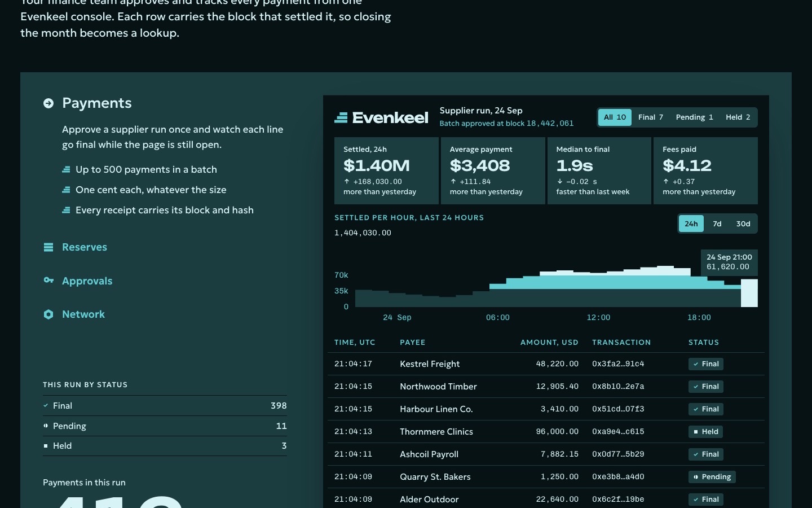Screen dimensions: 812x508
Task: Switch to the Pending 1 tab
Action: click(695, 117)
